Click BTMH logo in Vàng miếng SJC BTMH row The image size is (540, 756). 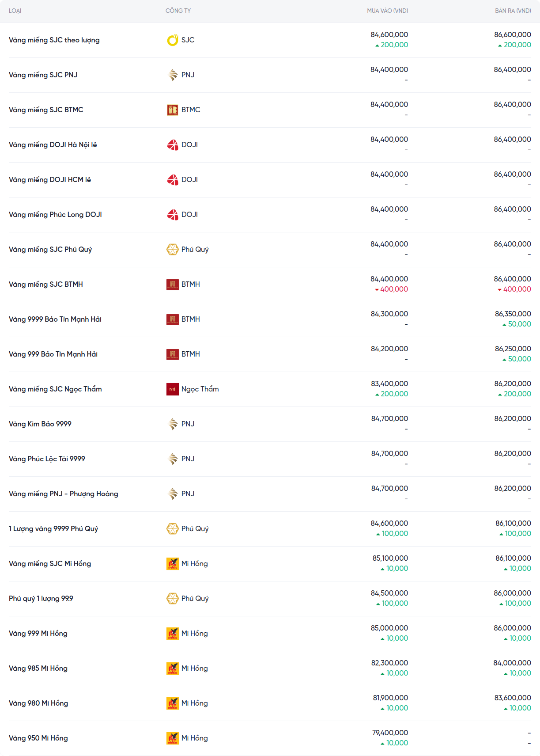click(x=172, y=285)
